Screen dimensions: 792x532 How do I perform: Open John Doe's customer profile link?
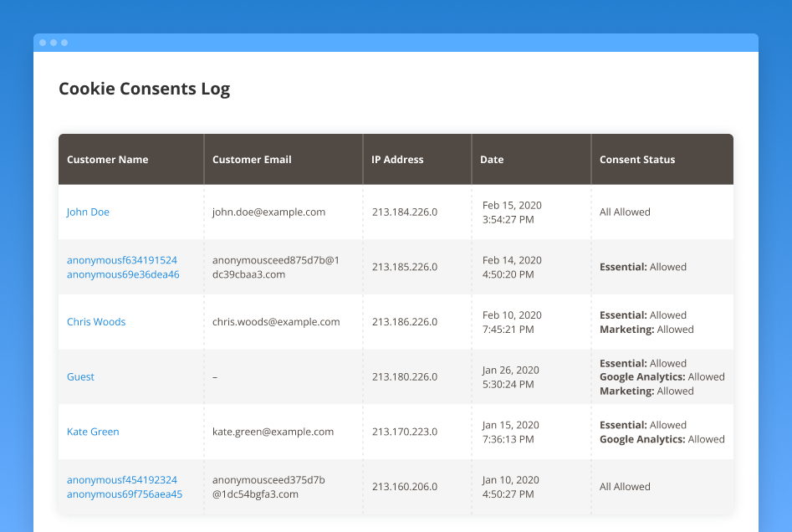coord(88,212)
